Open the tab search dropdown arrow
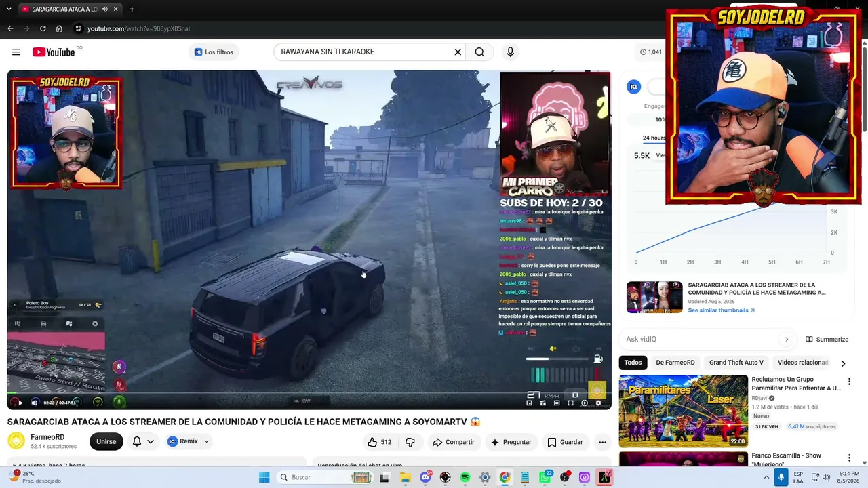The image size is (868, 488). coord(9,9)
